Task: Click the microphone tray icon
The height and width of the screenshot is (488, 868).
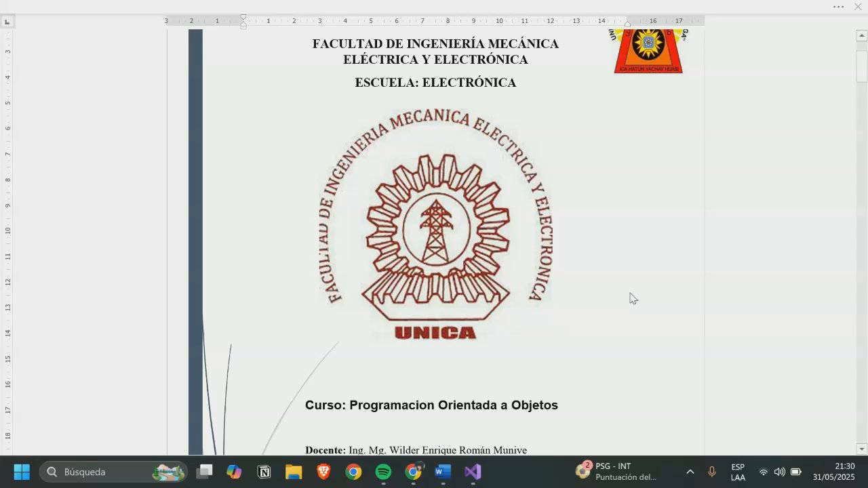Action: [x=712, y=472]
